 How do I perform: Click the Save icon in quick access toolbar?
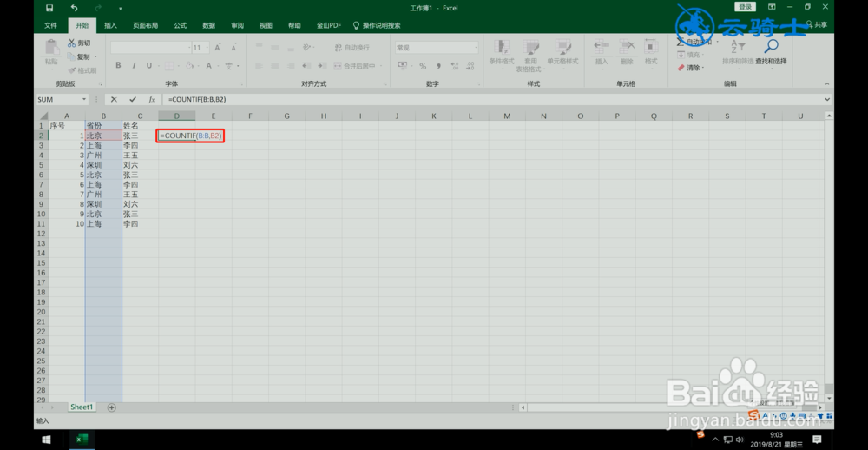(x=49, y=8)
